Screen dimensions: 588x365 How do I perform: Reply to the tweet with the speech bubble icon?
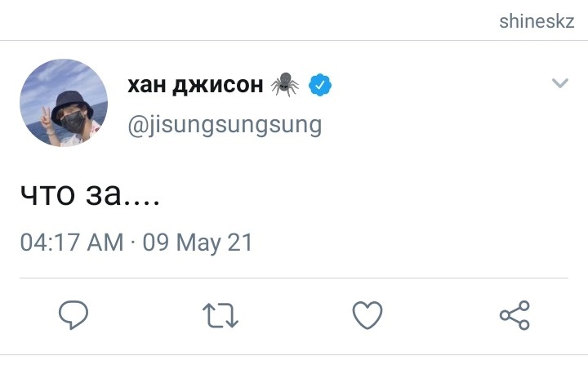(x=73, y=314)
